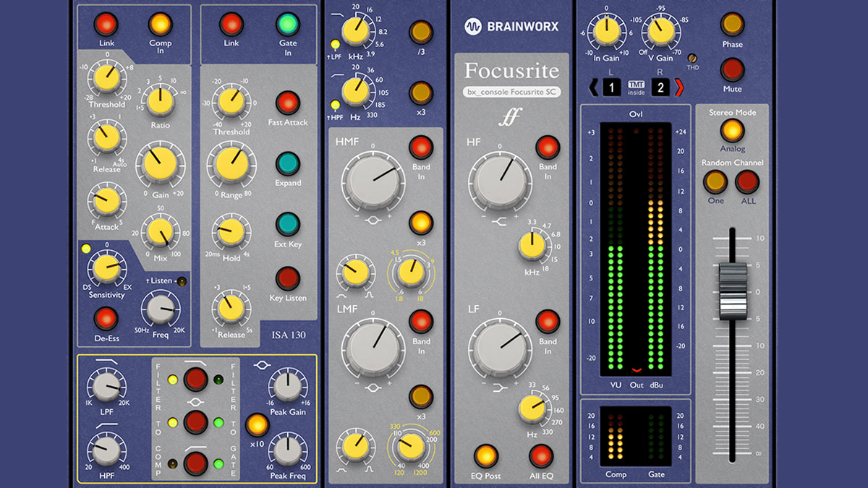This screenshot has height=488, width=868.
Task: Click the compressor Ratio knob
Action: click(159, 102)
